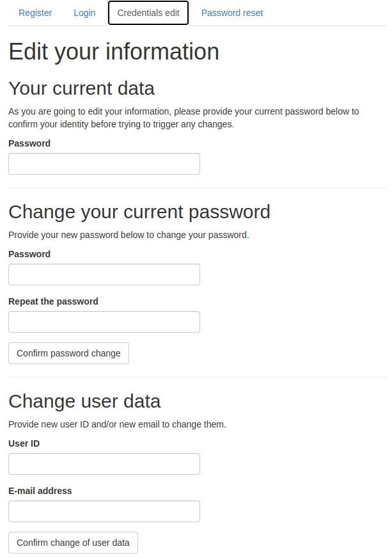Click the Your current data heading
The width and height of the screenshot is (392, 558).
pos(81,88)
